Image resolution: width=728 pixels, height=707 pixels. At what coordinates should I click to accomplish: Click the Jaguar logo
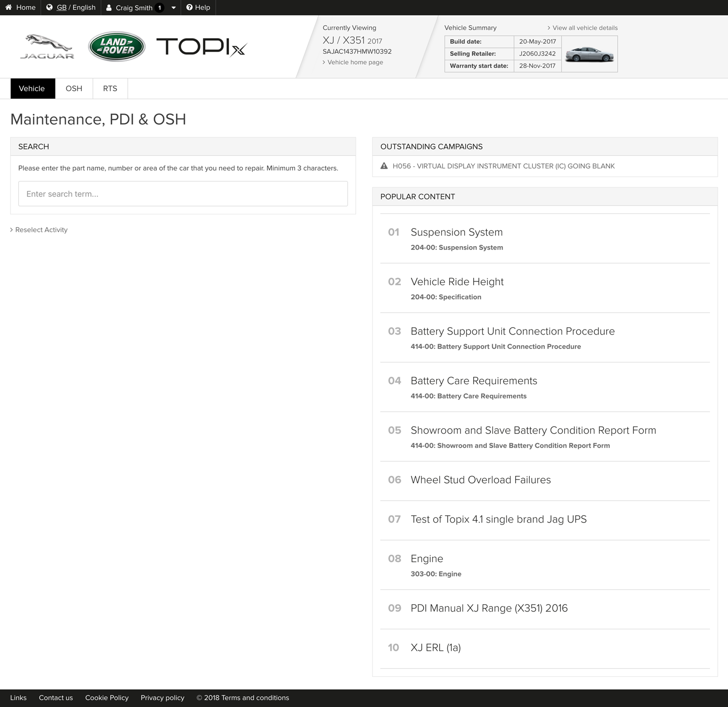(x=48, y=46)
